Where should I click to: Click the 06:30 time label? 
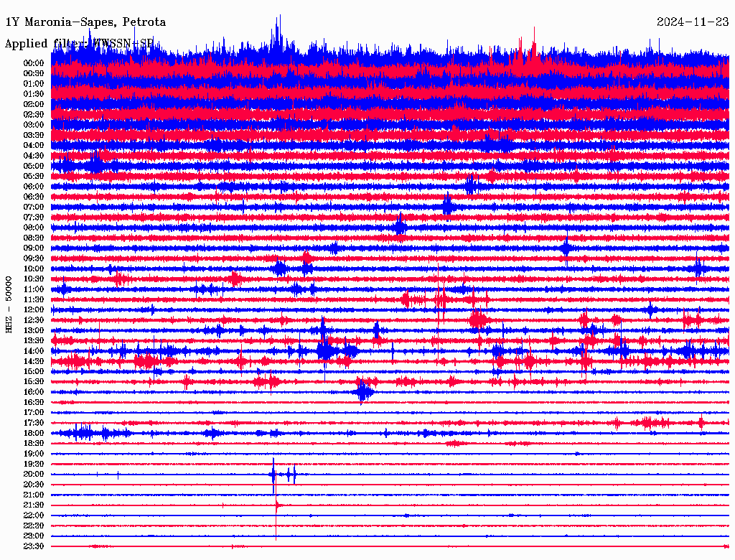coord(34,197)
